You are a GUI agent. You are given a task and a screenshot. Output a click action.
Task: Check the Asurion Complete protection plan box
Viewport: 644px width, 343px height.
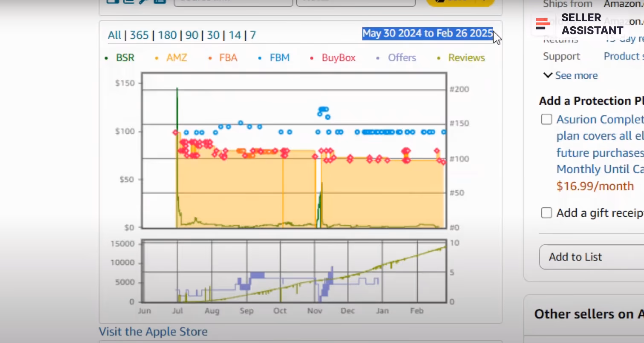click(547, 119)
